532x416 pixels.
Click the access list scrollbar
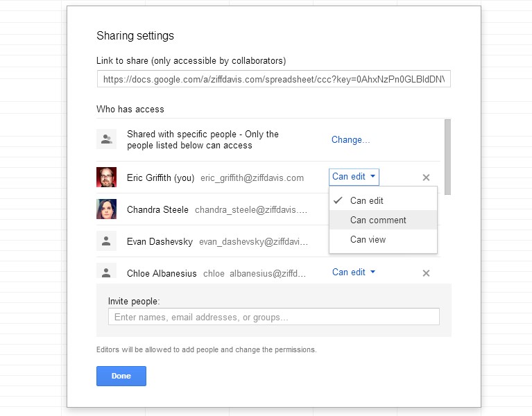pos(447,156)
